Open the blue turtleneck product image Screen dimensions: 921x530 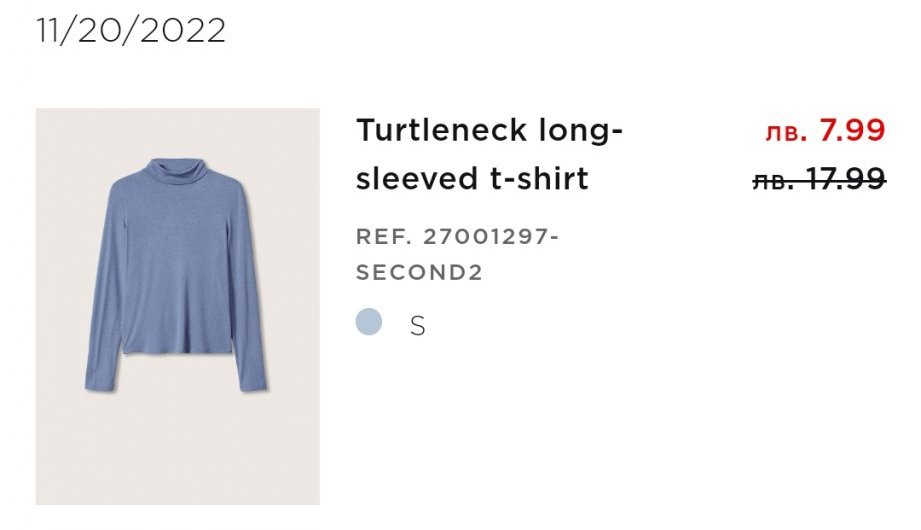click(x=178, y=306)
